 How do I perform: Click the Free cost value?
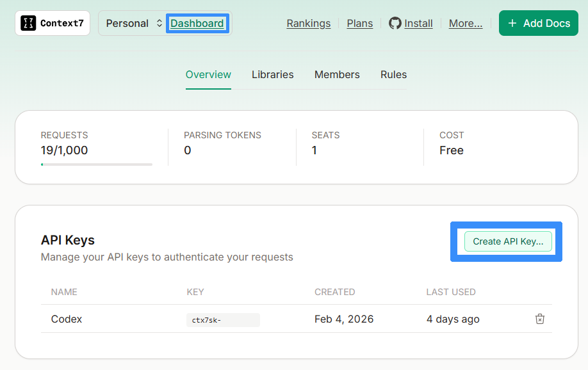click(x=451, y=150)
